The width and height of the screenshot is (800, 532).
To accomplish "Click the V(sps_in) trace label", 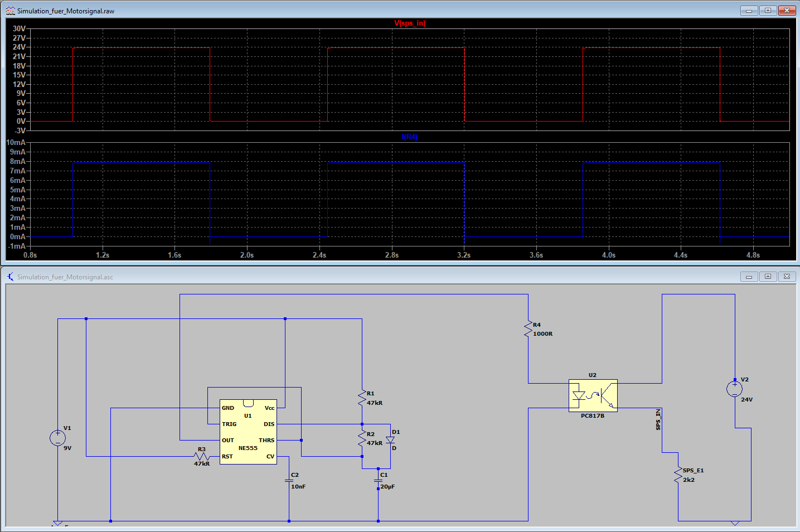I will tap(410, 23).
